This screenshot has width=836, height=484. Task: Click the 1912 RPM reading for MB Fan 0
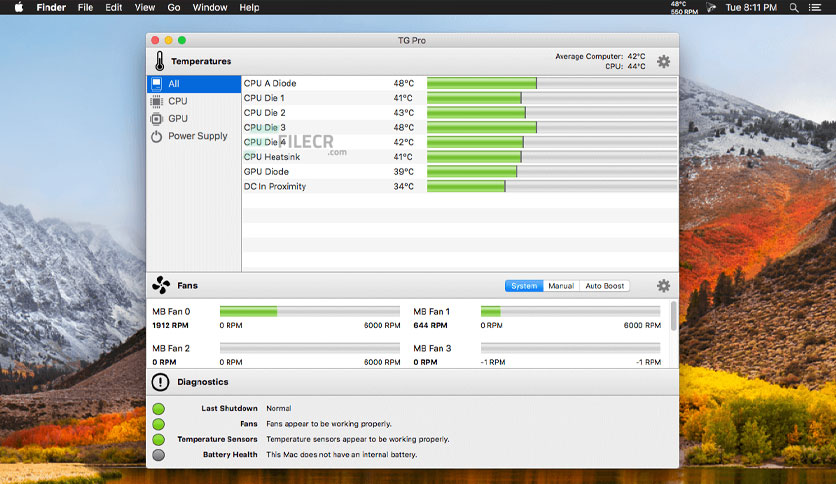tap(170, 325)
